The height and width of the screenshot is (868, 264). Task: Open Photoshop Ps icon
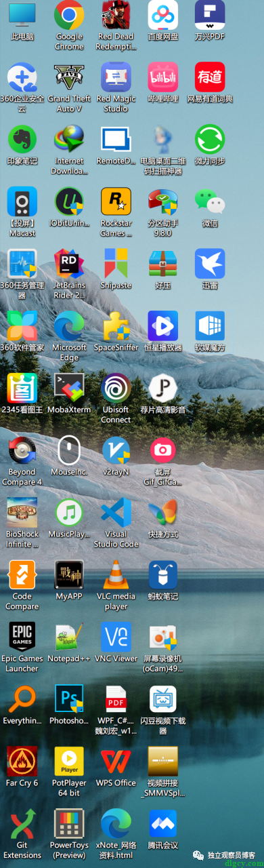point(69,699)
